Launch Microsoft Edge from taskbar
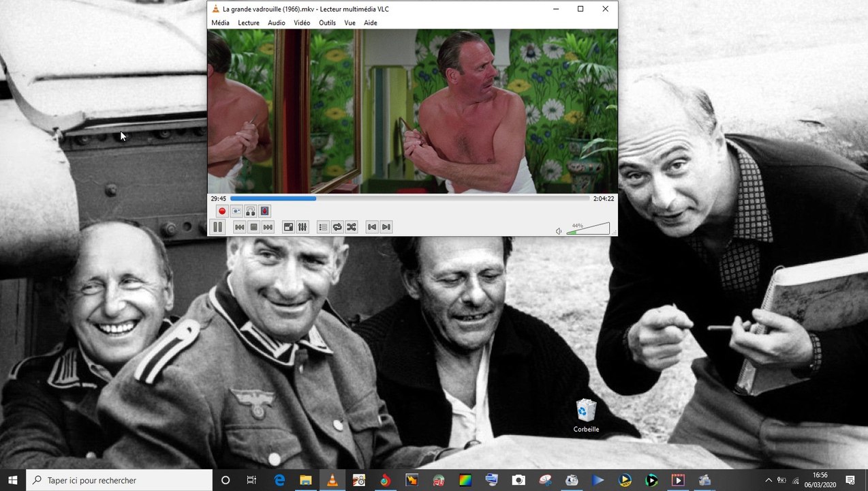This screenshot has height=491, width=868. pos(279,480)
